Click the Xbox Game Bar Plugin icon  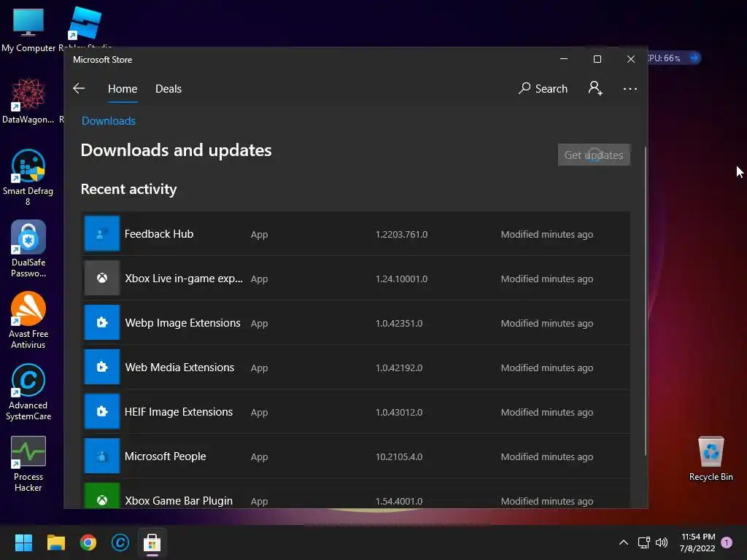102,496
